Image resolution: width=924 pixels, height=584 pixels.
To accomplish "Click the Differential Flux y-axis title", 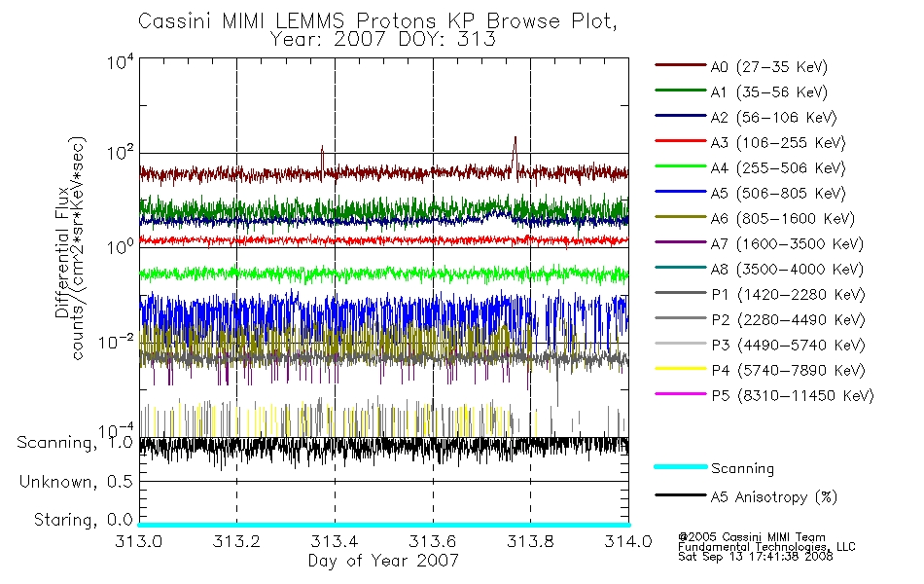I will (x=62, y=252).
